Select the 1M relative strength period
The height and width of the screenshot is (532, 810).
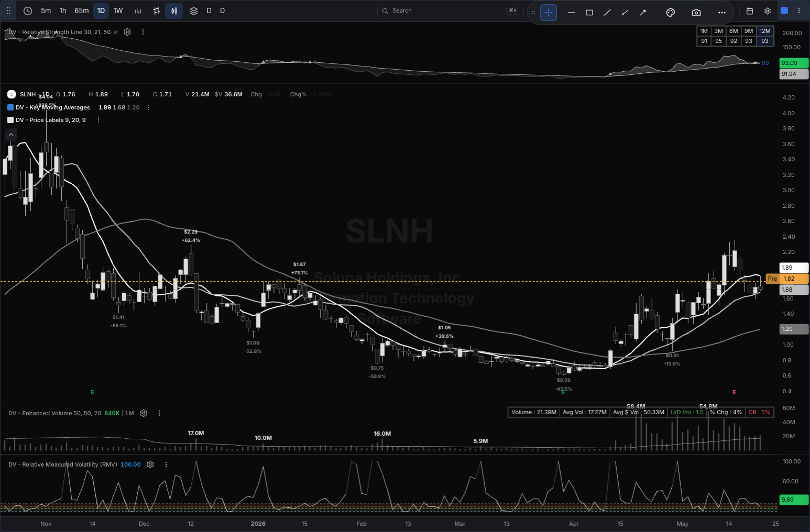pos(704,31)
